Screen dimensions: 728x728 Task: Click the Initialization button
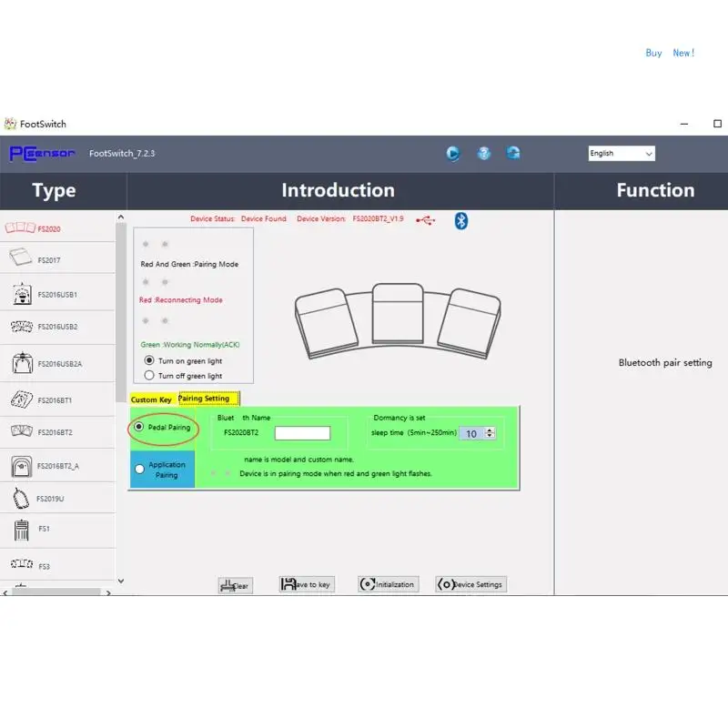coord(389,584)
